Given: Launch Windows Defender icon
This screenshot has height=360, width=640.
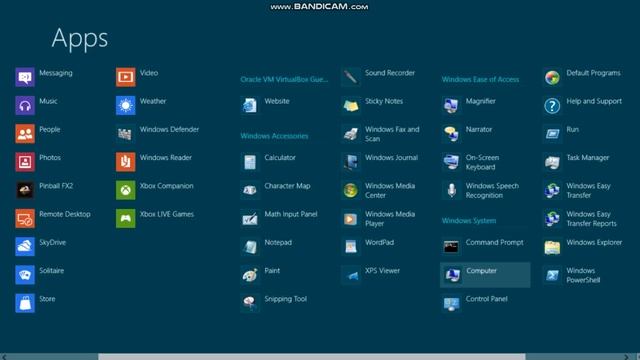Looking at the screenshot, I should click(x=126, y=133).
